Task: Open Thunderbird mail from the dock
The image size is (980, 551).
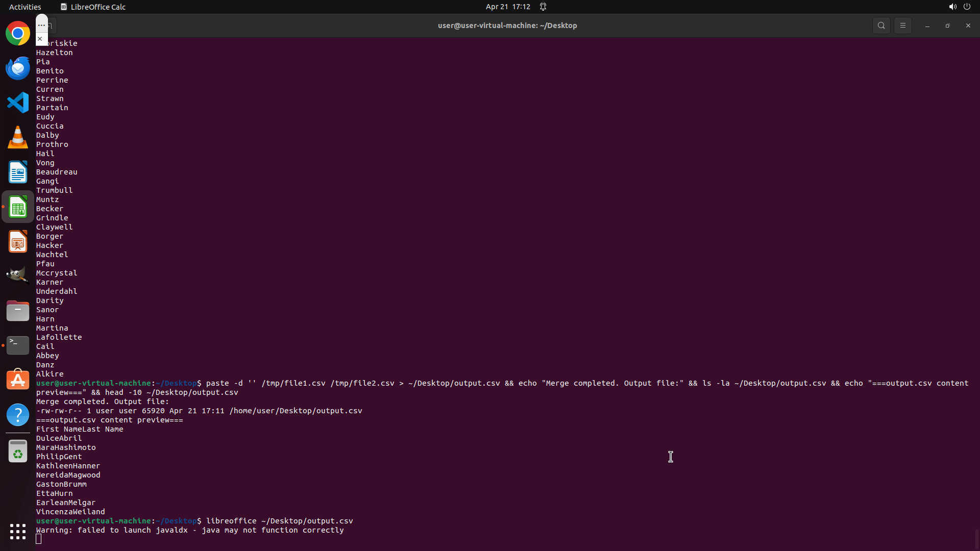Action: pos(18,68)
